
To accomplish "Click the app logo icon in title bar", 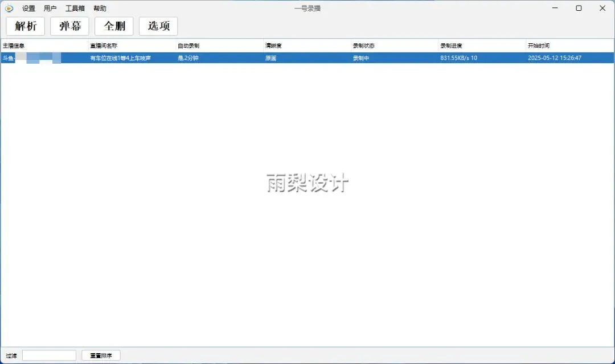I will click(x=9, y=8).
